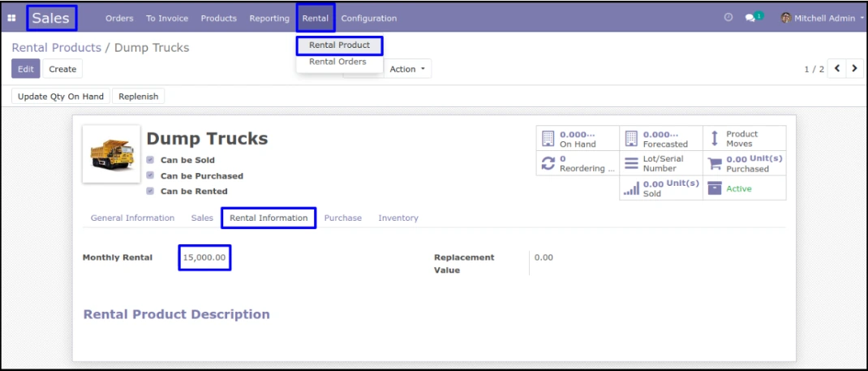Select Rental Orders menu entry
The image size is (868, 371).
[337, 62]
